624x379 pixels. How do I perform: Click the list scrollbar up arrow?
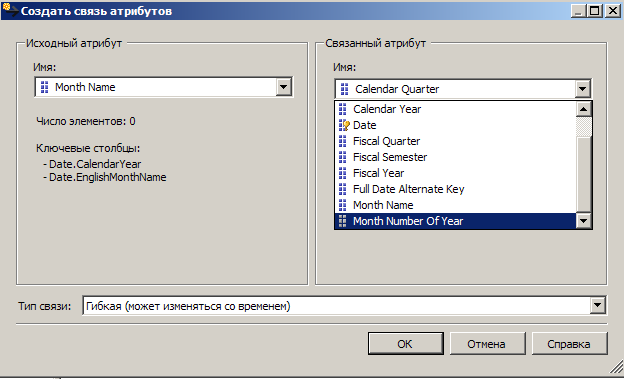coord(583,109)
